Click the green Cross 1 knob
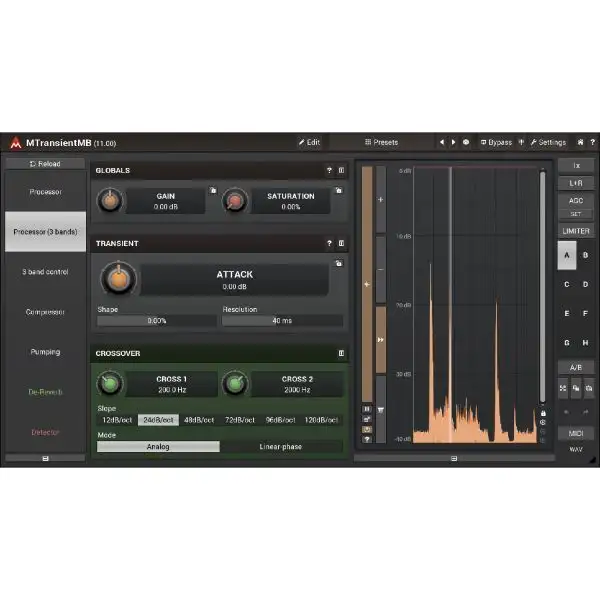The width and height of the screenshot is (600, 600). coord(110,384)
